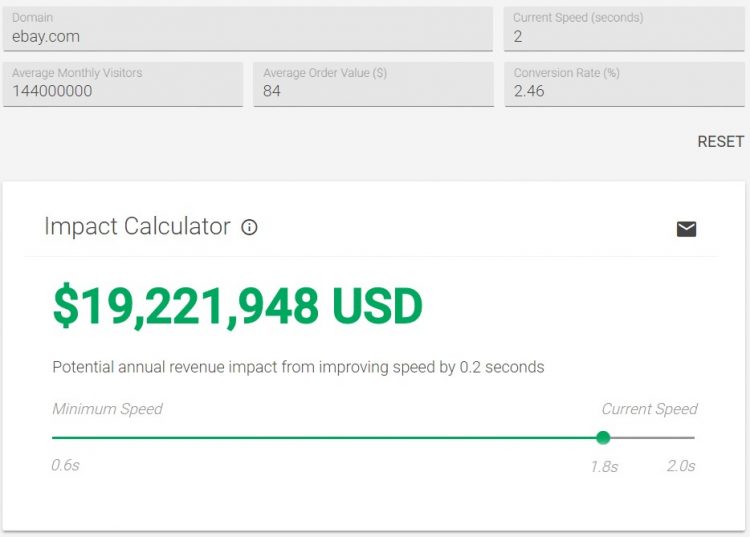Click the 0.6s minimum speed label

(x=66, y=465)
